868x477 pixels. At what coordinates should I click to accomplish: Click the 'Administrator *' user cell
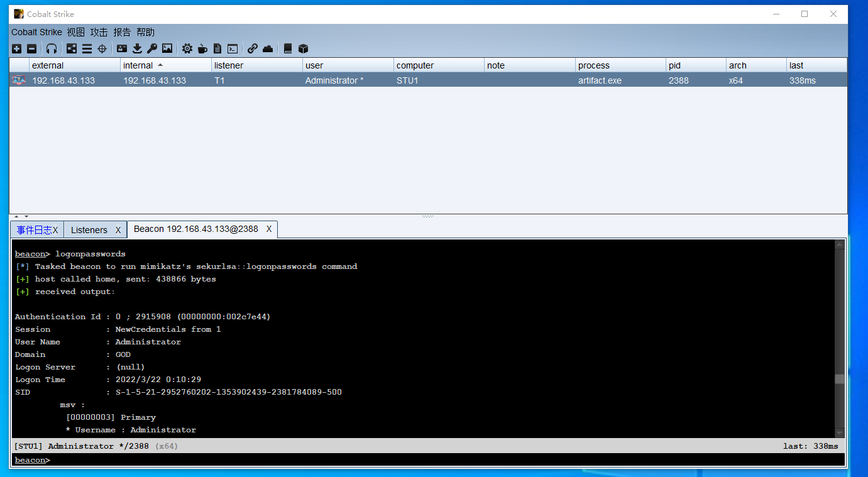(x=348, y=80)
